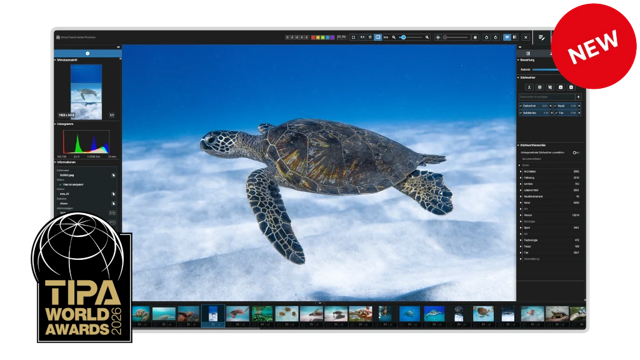Screen dimensions: 640x360
Task: Click the zoom-in magnifier icon
Action: click(427, 38)
